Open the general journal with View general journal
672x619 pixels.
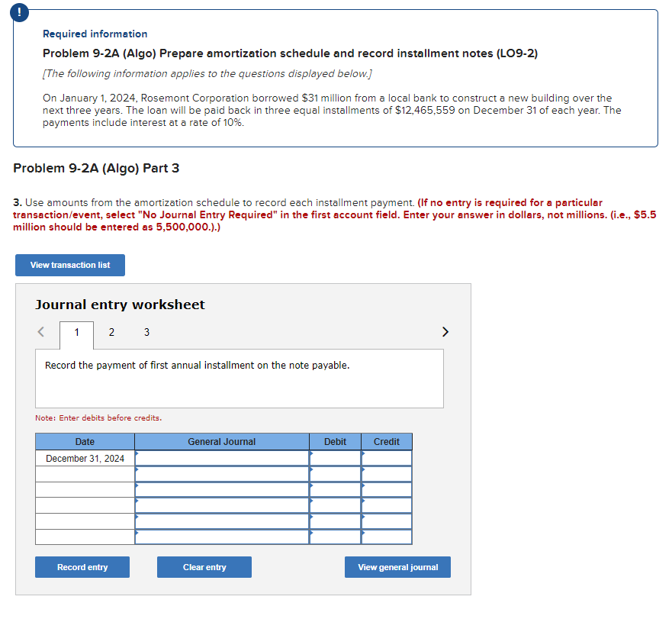click(397, 567)
